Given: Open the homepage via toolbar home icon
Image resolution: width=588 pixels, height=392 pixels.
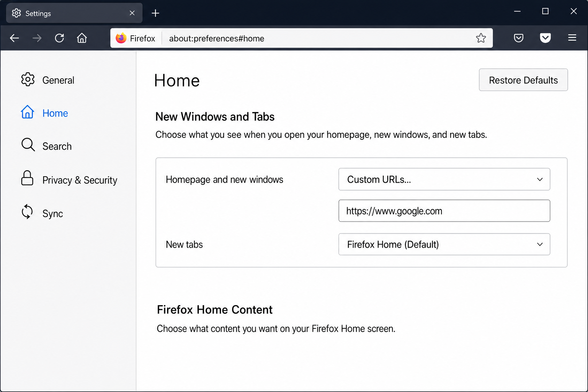Looking at the screenshot, I should point(82,38).
